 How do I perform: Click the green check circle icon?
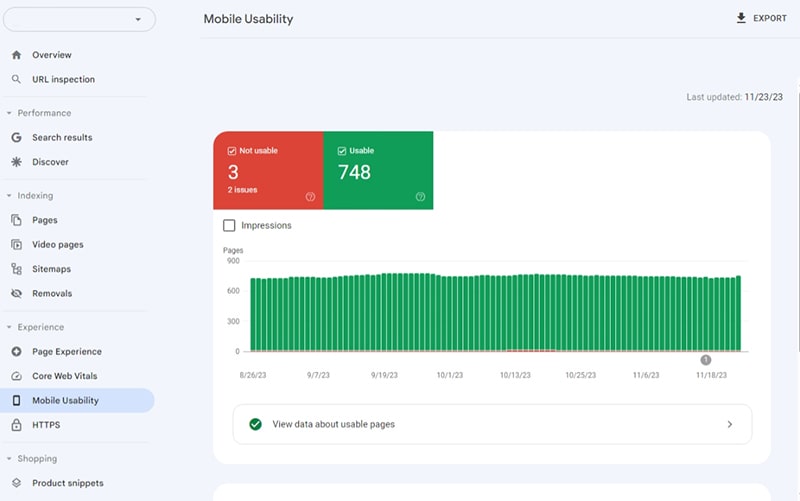point(256,424)
